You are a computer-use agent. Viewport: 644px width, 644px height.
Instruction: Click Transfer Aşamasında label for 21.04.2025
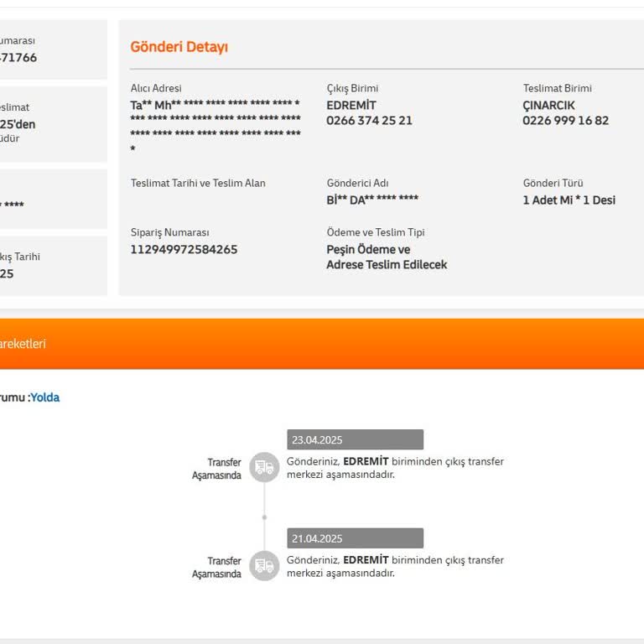(x=216, y=567)
